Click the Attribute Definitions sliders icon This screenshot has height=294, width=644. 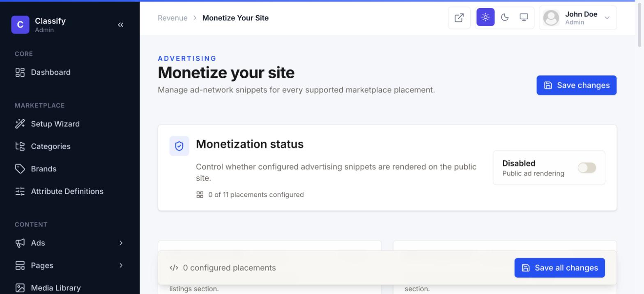pos(20,191)
